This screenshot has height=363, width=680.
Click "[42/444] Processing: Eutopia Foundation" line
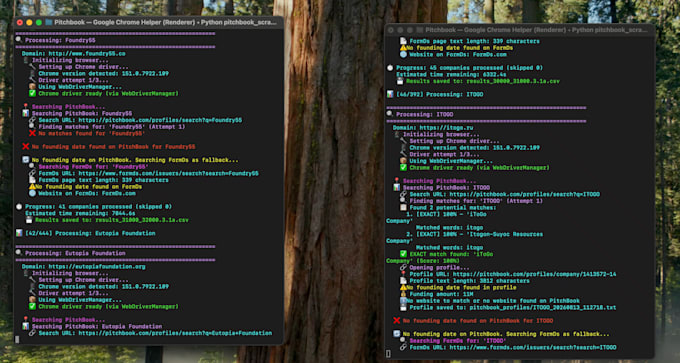point(90,233)
